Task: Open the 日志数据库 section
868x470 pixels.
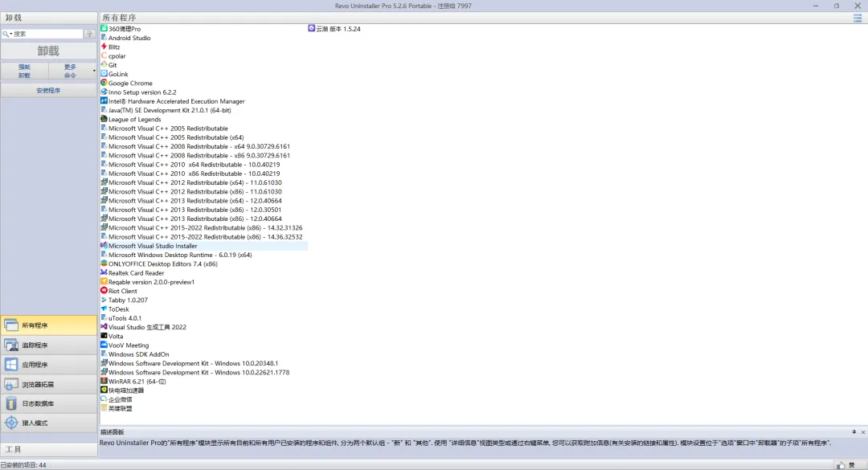Action: pyautogui.click(x=49, y=403)
